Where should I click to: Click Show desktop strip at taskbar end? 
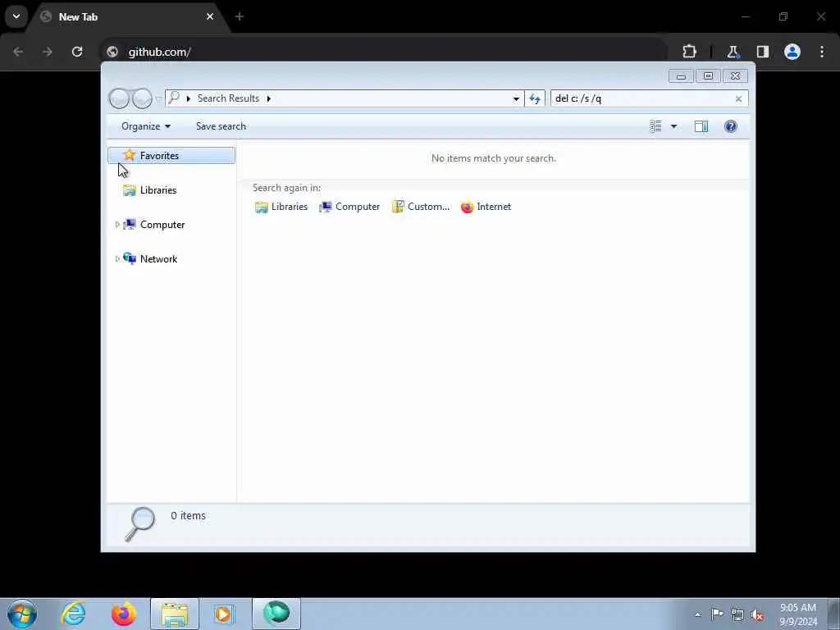click(x=833, y=614)
